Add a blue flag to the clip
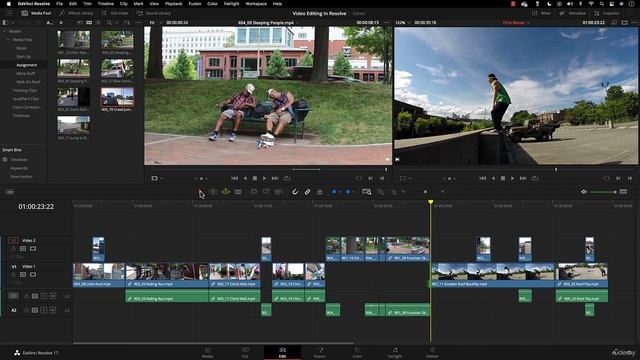This screenshot has height=360, width=640. 333,192
